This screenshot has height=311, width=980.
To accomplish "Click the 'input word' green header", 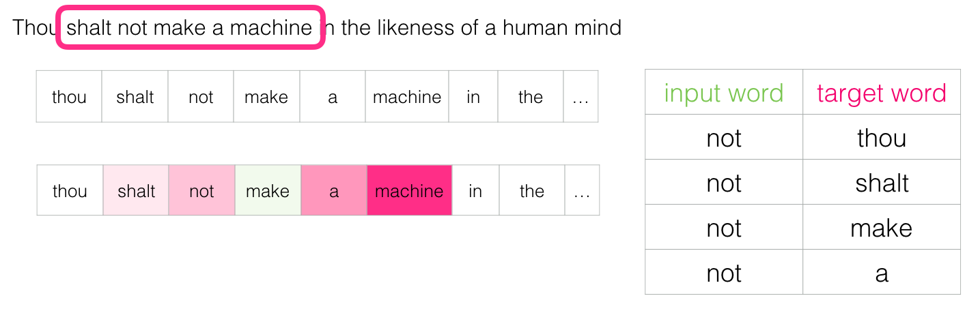I will 724,93.
